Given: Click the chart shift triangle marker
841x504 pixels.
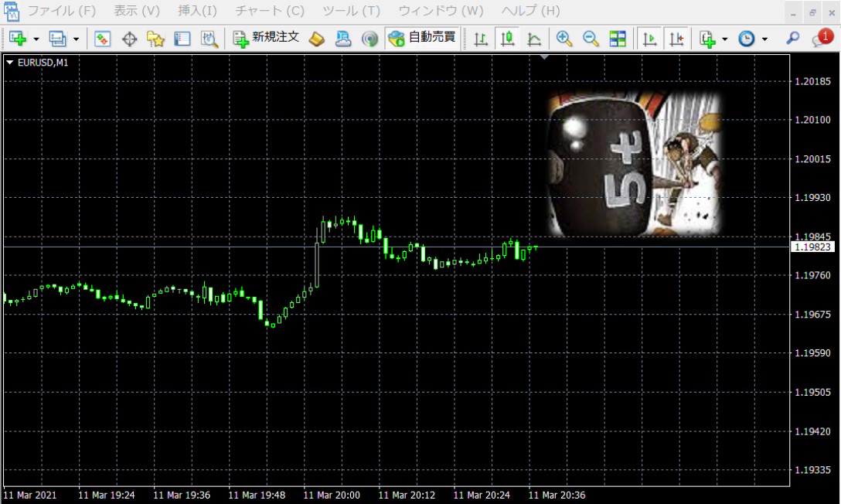Looking at the screenshot, I should pos(544,57).
